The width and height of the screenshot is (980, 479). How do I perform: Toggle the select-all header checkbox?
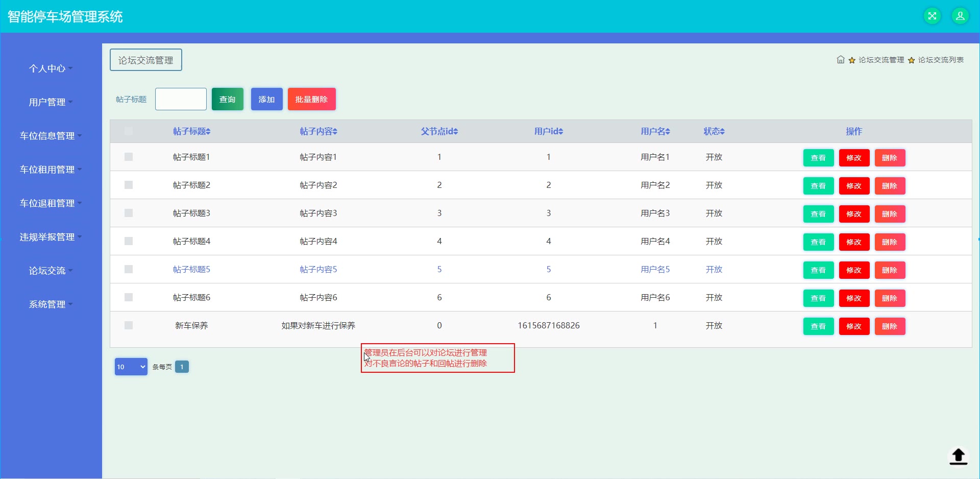click(129, 131)
